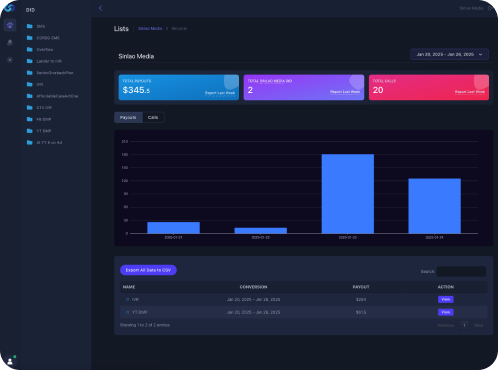Select the COREG SMS folder label
The height and width of the screenshot is (370, 498).
pyautogui.click(x=48, y=38)
